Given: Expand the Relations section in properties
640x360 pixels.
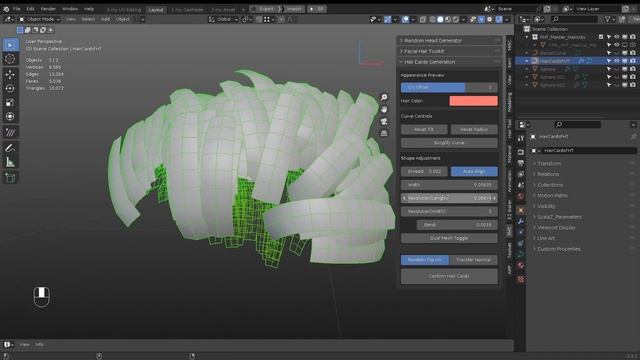Looking at the screenshot, I should pyautogui.click(x=548, y=174).
